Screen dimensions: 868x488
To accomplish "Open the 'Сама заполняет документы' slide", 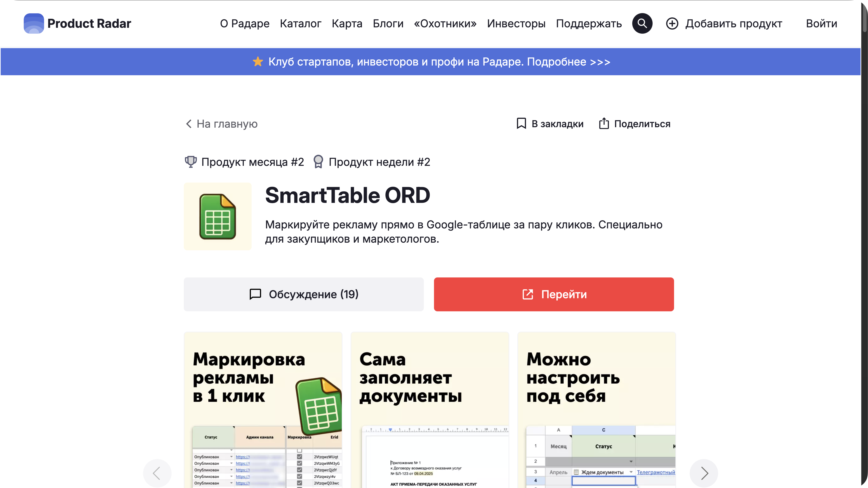I will click(x=430, y=410).
